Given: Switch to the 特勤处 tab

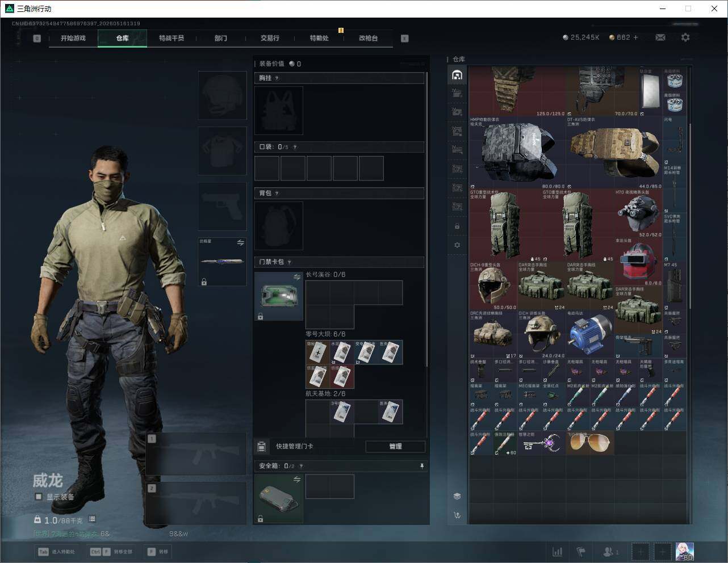Looking at the screenshot, I should pyautogui.click(x=319, y=38).
